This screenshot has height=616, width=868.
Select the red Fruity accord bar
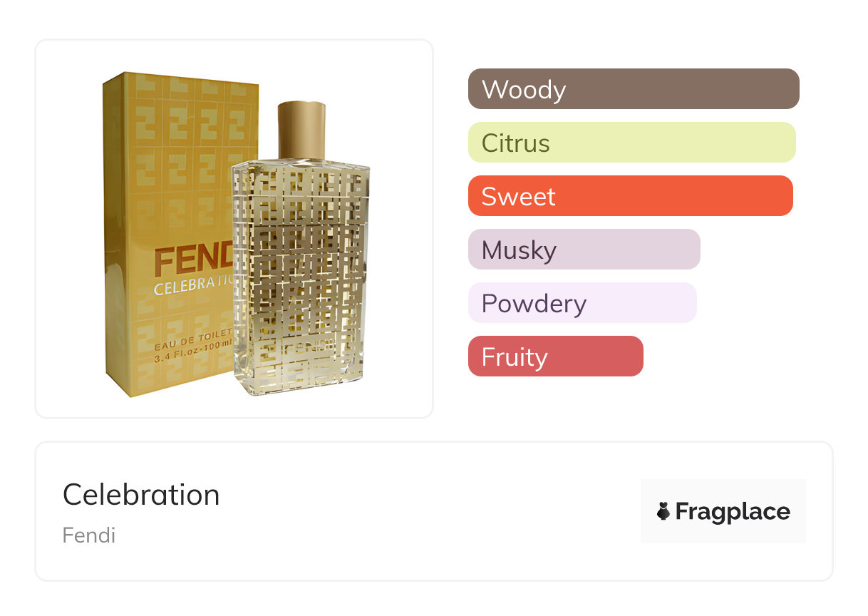pos(555,356)
